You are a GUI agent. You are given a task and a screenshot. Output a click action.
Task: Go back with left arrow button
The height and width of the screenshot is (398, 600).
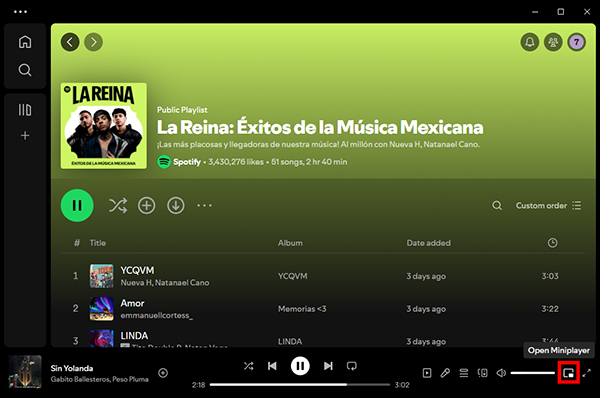(x=70, y=42)
